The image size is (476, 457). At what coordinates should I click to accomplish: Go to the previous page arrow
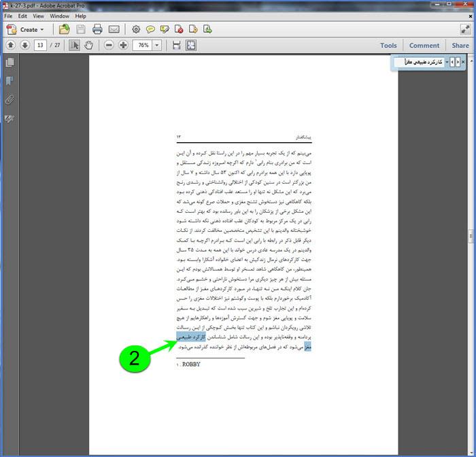(11, 46)
